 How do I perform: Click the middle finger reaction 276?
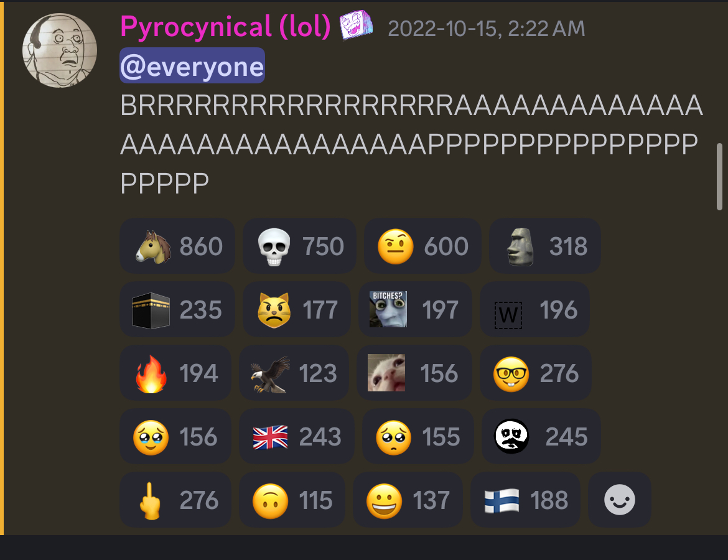pos(175,500)
